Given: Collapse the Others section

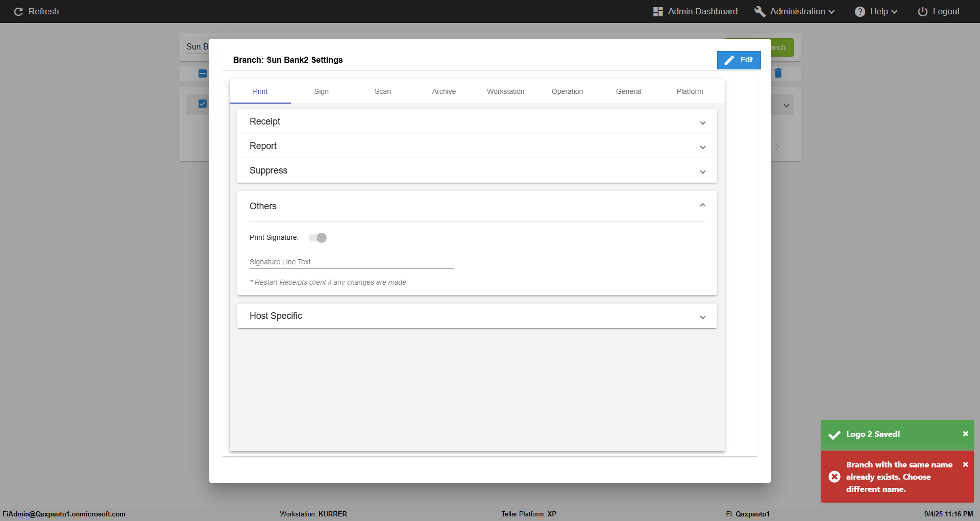Looking at the screenshot, I should click(702, 205).
